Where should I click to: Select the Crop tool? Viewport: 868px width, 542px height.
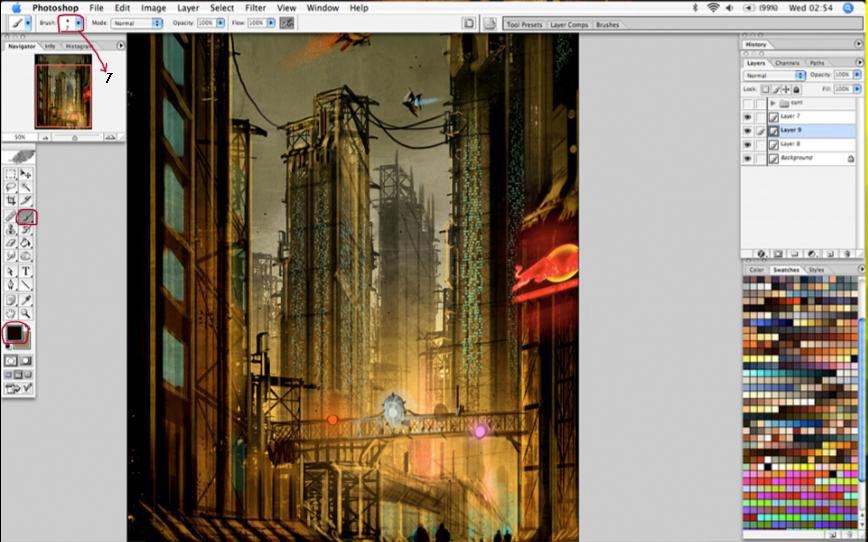coord(11,200)
